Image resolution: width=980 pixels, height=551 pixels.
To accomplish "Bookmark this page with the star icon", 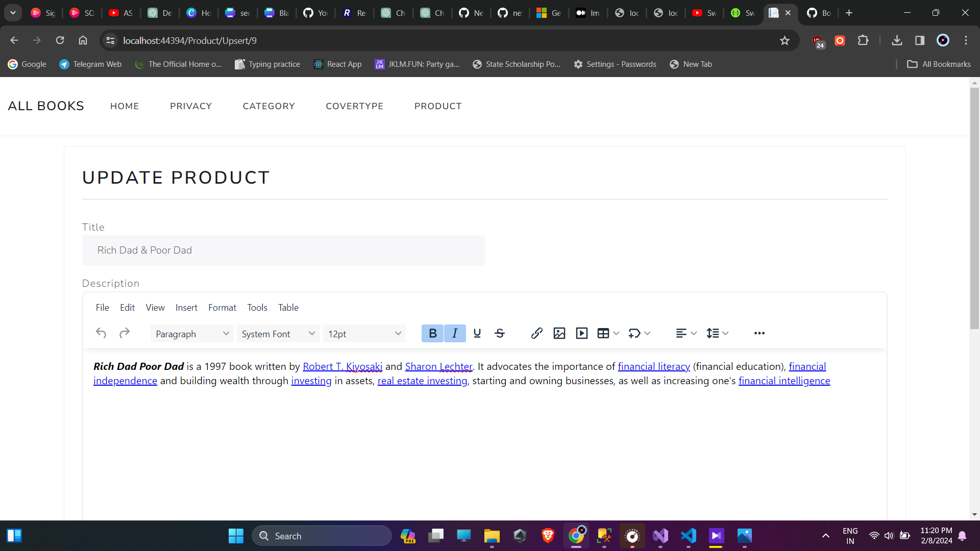I will pos(785,41).
